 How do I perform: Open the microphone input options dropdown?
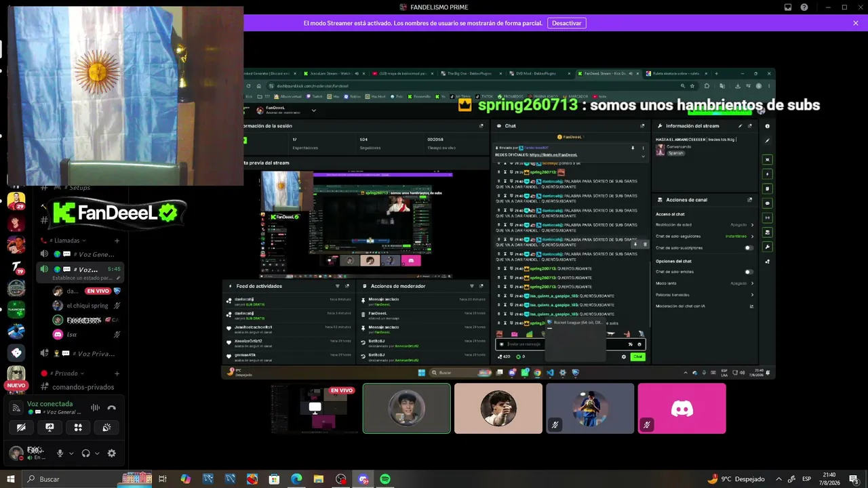tap(71, 453)
